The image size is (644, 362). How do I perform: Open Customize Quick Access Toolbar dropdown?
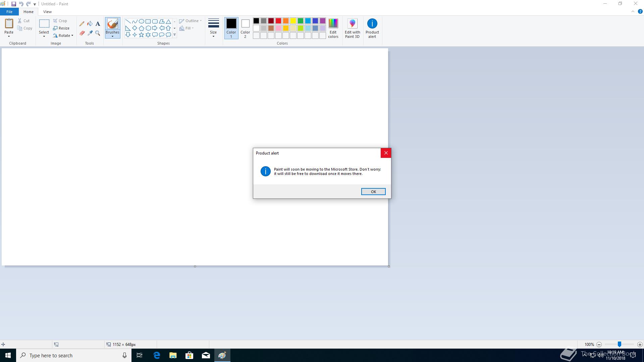(x=35, y=4)
